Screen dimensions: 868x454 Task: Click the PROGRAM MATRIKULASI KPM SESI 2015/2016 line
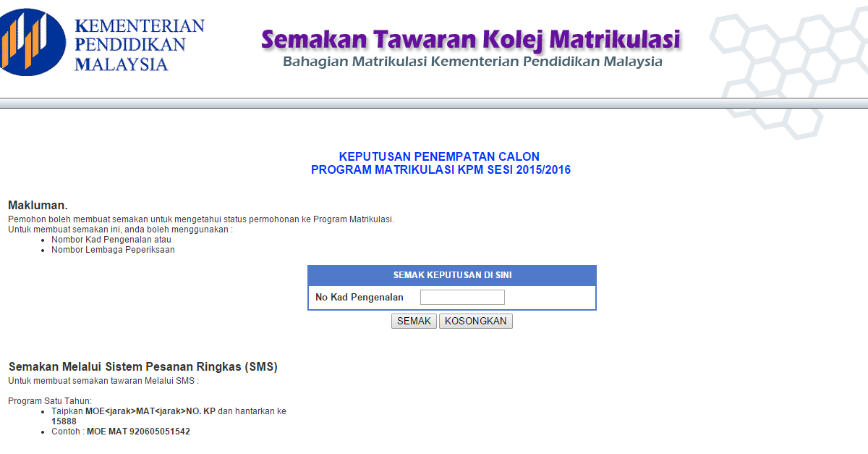(441, 170)
